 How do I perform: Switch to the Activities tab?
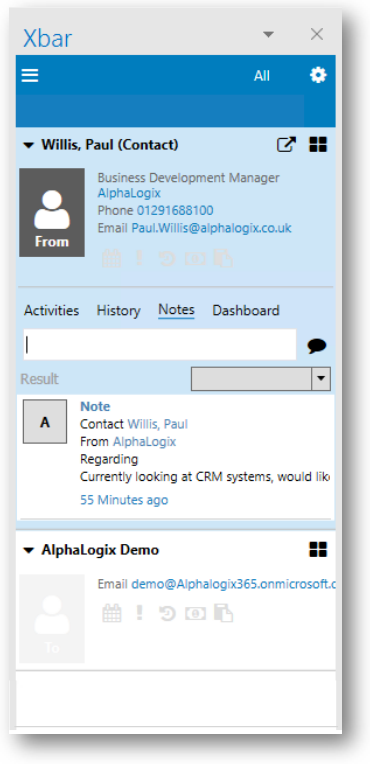[x=52, y=311]
